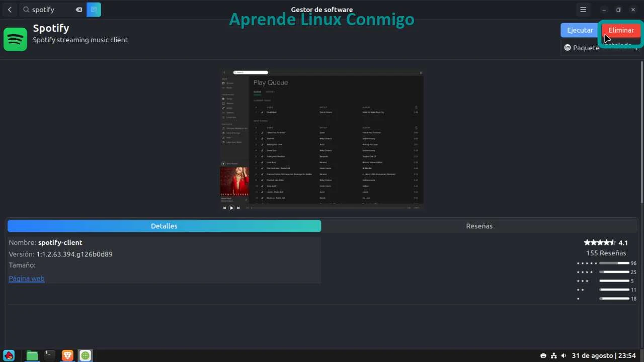The image size is (644, 362).
Task: Click the 4.1 star rating
Action: (x=606, y=243)
